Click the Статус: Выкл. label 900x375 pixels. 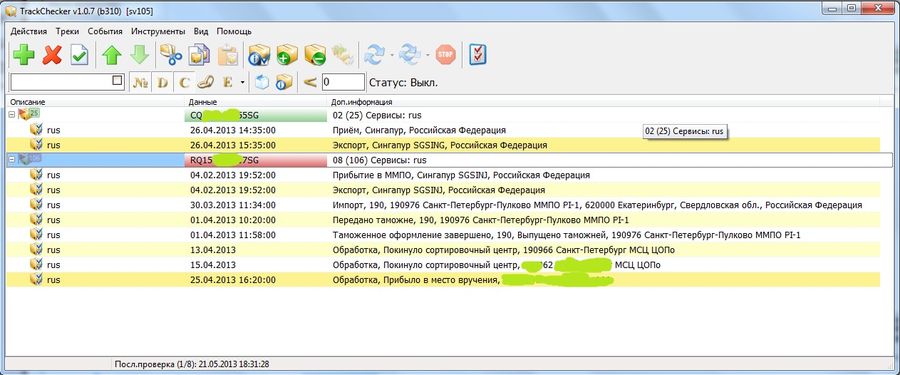coord(403,83)
